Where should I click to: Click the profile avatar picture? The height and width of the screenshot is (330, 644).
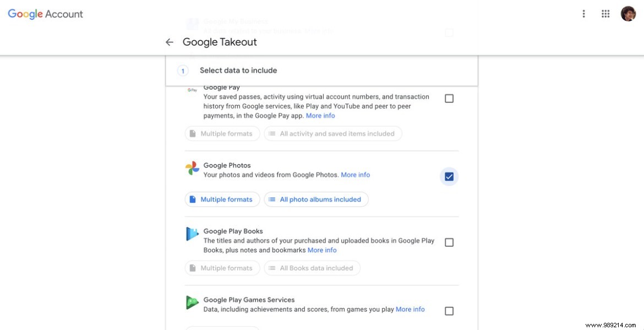pyautogui.click(x=628, y=13)
